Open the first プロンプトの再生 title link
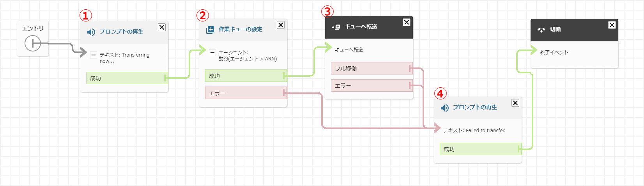The height and width of the screenshot is (186, 644). coord(121,32)
